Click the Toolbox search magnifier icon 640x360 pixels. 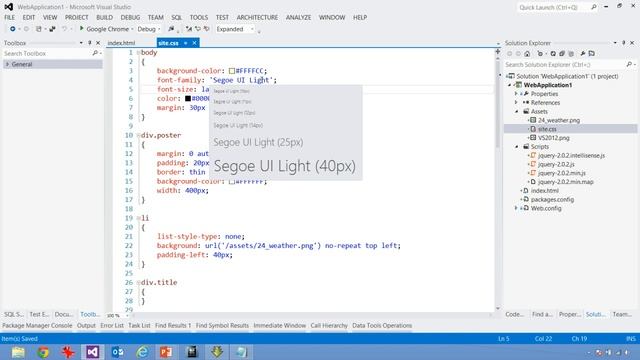(x=95, y=53)
